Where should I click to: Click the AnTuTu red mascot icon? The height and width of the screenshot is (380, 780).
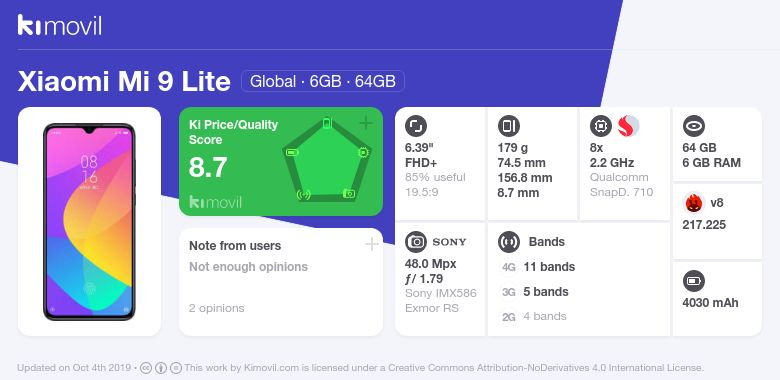tap(693, 203)
